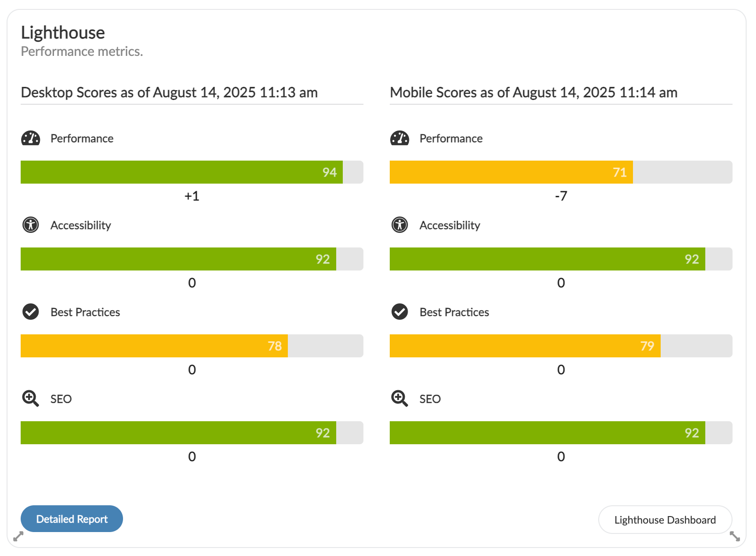Click the mobile SEO magnifier icon

pyautogui.click(x=400, y=399)
